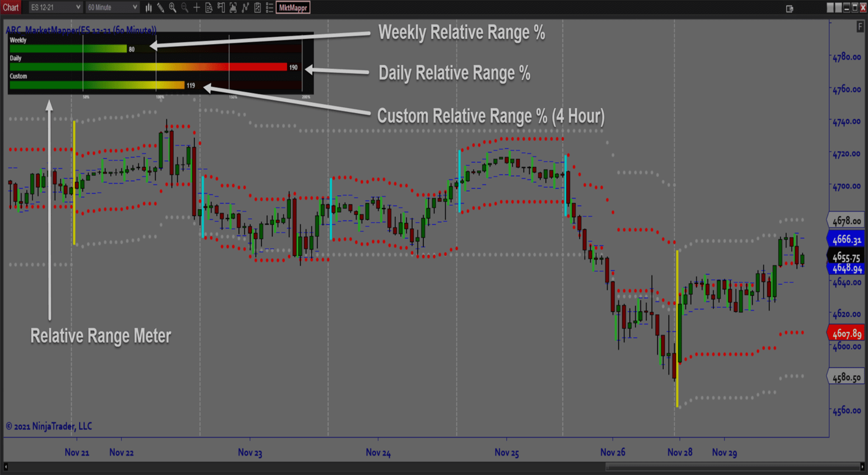Click the Nov 23 date label
Viewport: 868px width, 475px height.
(x=250, y=453)
